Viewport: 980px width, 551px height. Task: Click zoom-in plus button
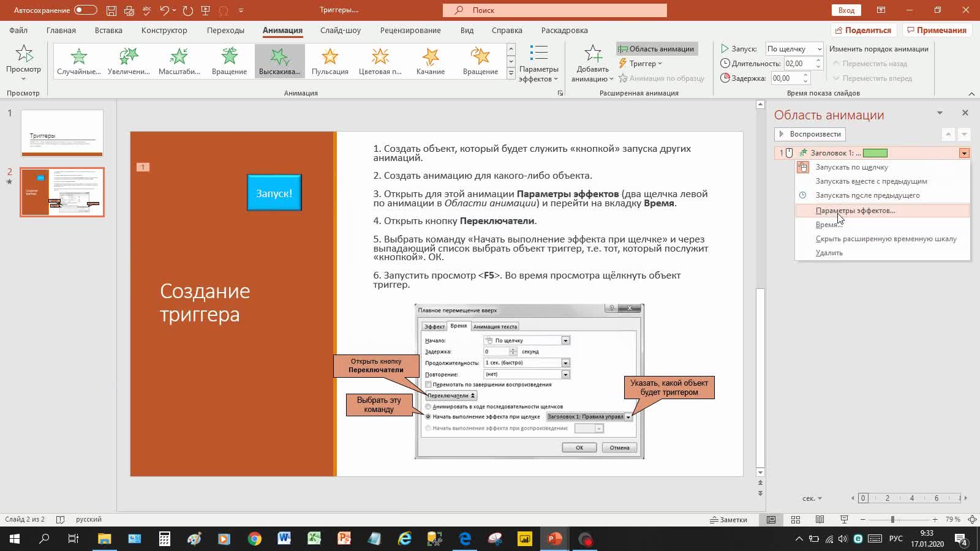coord(935,520)
